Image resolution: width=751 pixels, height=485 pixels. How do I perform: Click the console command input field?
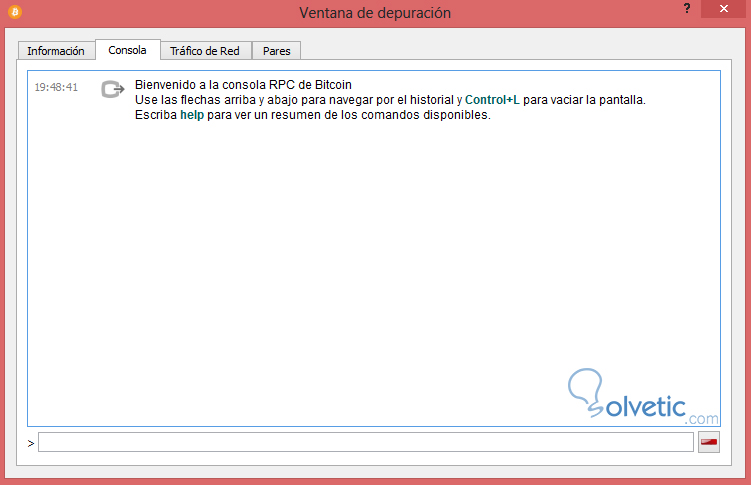(366, 442)
